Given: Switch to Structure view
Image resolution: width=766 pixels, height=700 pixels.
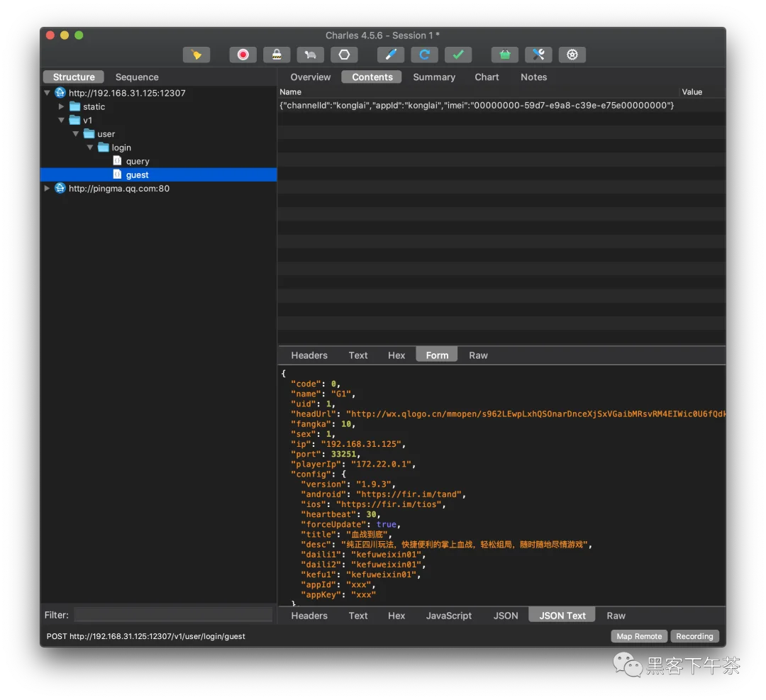Looking at the screenshot, I should pos(74,77).
